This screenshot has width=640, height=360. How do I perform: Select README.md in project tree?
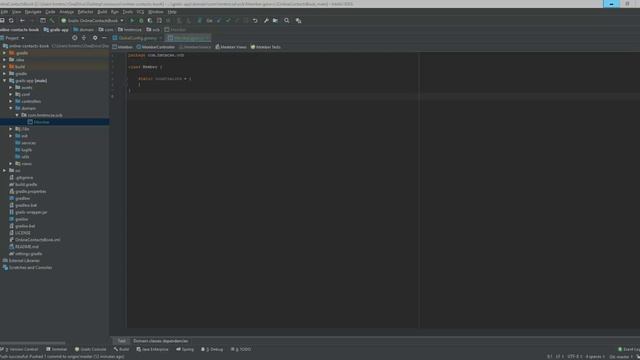(24, 247)
